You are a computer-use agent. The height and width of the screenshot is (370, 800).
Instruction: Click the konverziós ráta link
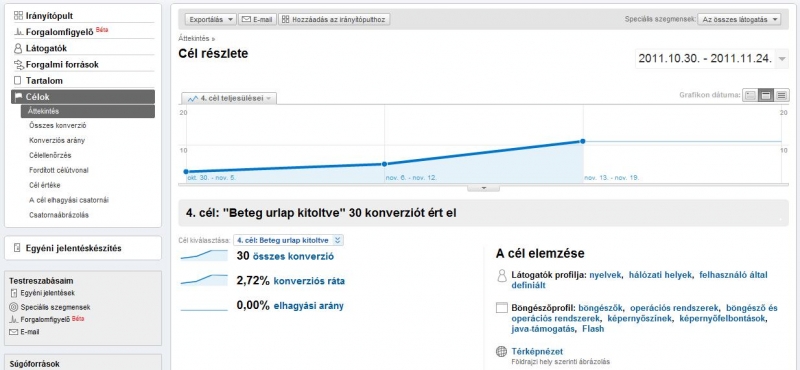click(x=309, y=281)
